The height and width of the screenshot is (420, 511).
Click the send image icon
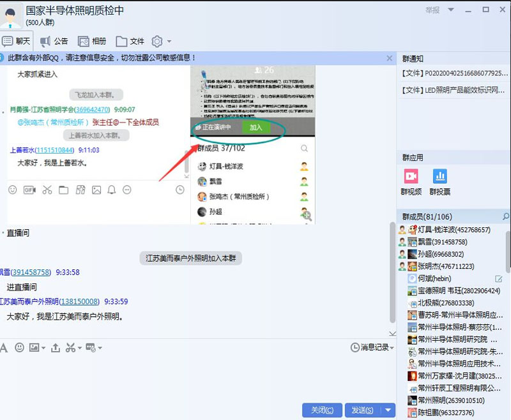34,348
